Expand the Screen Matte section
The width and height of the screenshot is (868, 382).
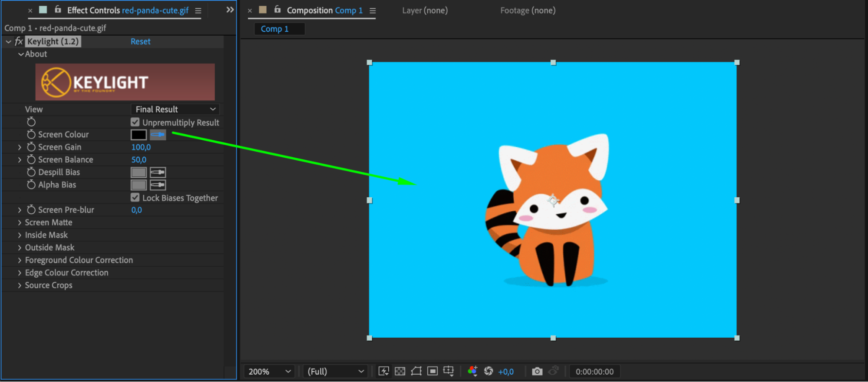(20, 223)
